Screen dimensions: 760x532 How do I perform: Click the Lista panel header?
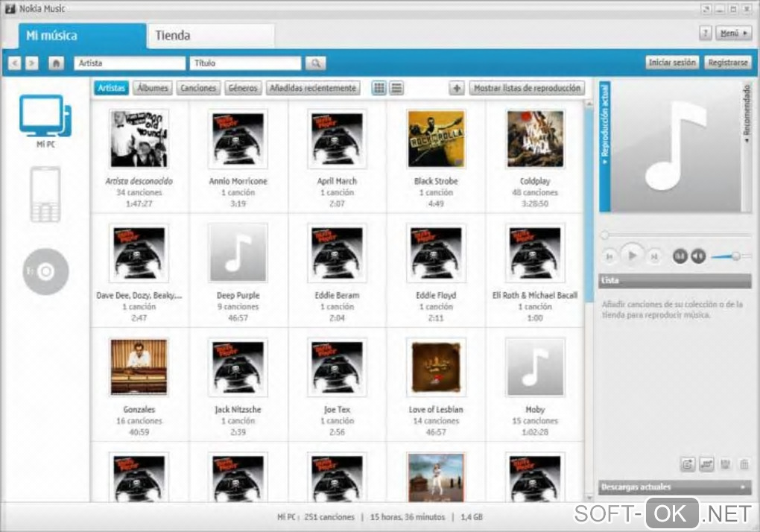point(675,281)
